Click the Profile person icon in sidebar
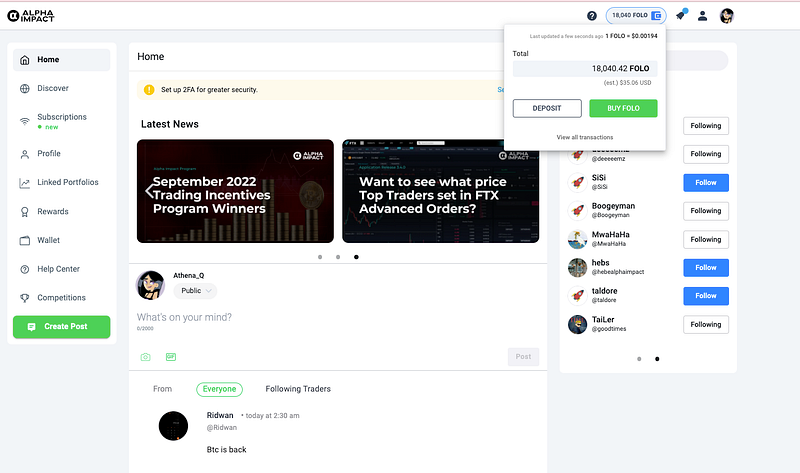The image size is (800, 473). tap(24, 154)
